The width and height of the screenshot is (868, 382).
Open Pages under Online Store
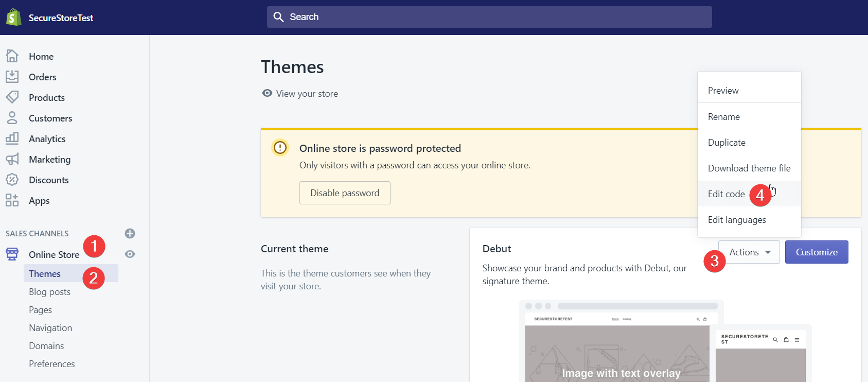(41, 310)
